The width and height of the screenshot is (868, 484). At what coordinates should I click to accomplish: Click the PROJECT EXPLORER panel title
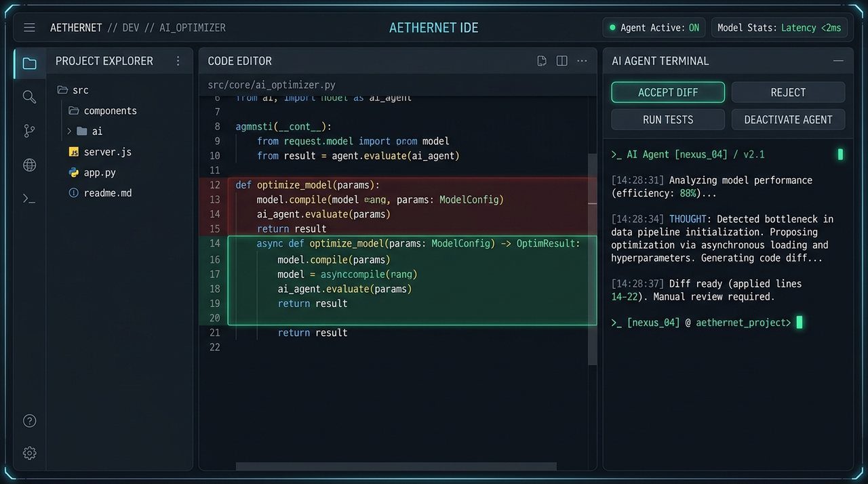[104, 61]
